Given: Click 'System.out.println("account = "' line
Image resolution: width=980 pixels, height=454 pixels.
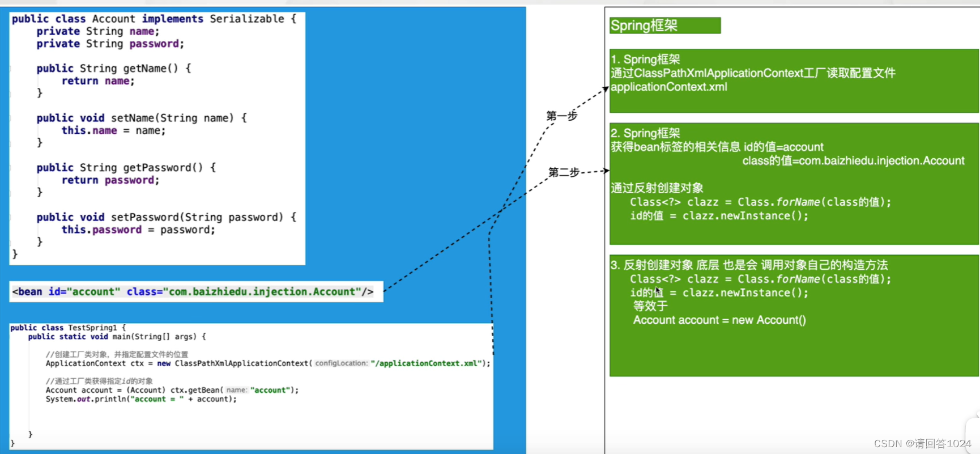Looking at the screenshot, I should tap(141, 399).
